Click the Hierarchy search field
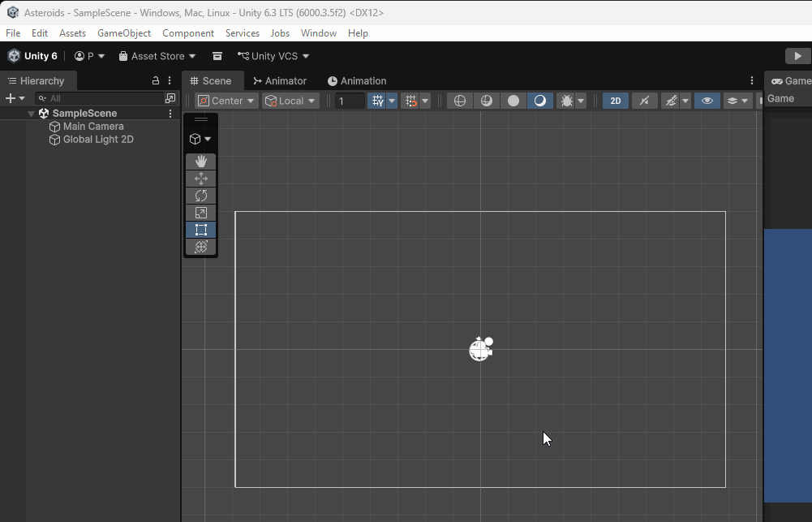The image size is (812, 522). [100, 98]
